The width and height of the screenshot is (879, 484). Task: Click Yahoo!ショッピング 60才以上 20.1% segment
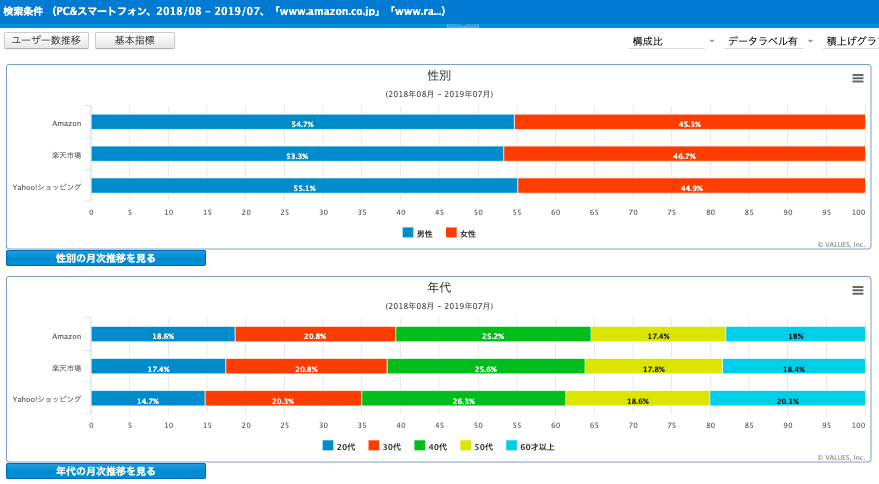(787, 399)
